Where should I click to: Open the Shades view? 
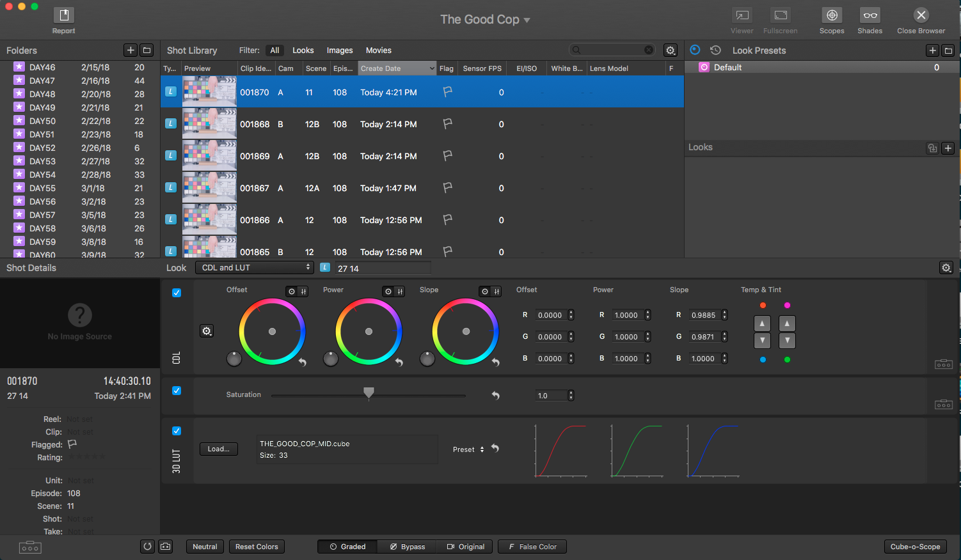870,15
